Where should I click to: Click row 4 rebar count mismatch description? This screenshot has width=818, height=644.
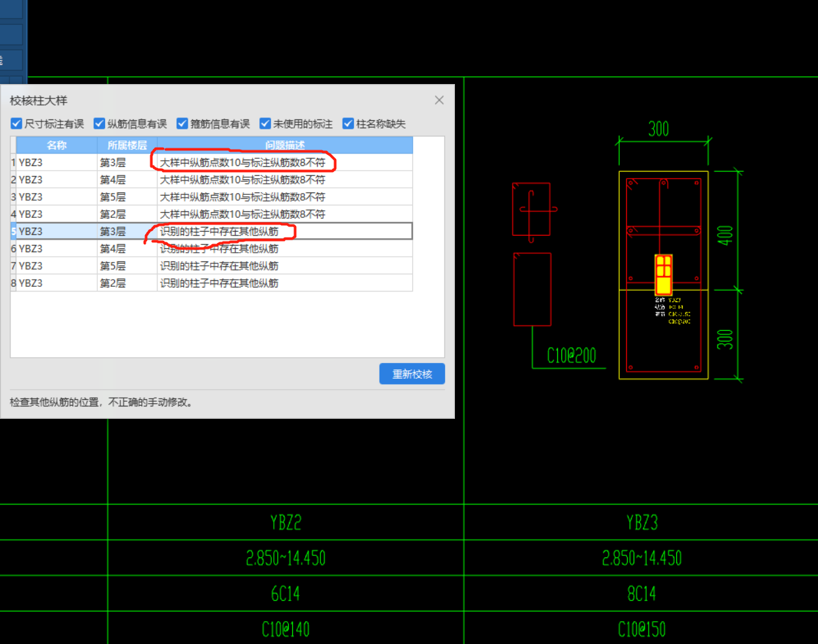285,214
